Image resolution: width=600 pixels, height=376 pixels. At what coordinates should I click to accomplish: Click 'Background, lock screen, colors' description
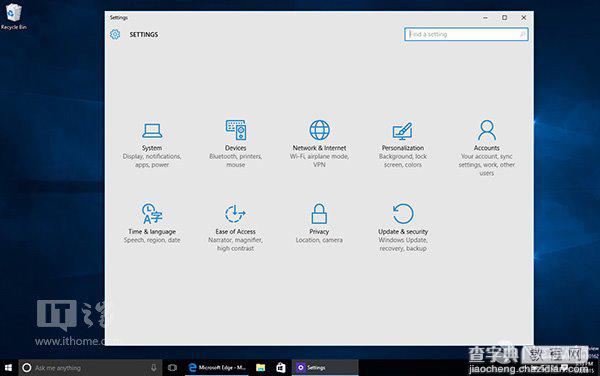coord(403,161)
